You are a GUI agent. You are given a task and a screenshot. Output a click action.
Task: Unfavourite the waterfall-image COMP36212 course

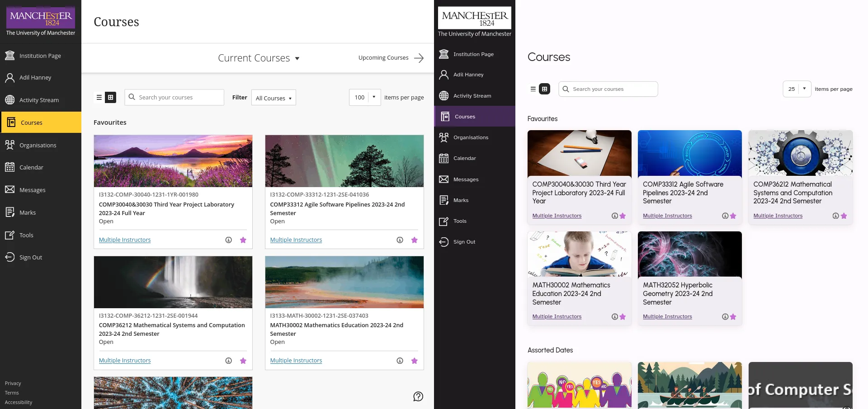click(243, 361)
